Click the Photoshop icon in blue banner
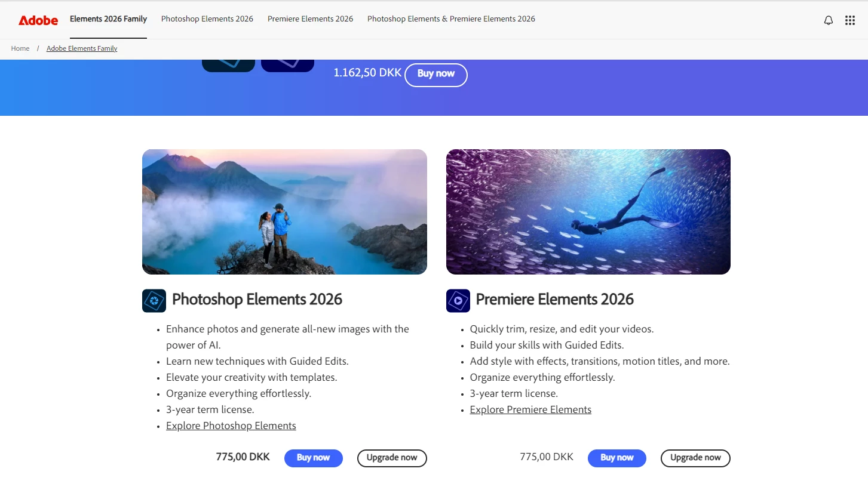The width and height of the screenshot is (868, 490). pyautogui.click(x=229, y=65)
